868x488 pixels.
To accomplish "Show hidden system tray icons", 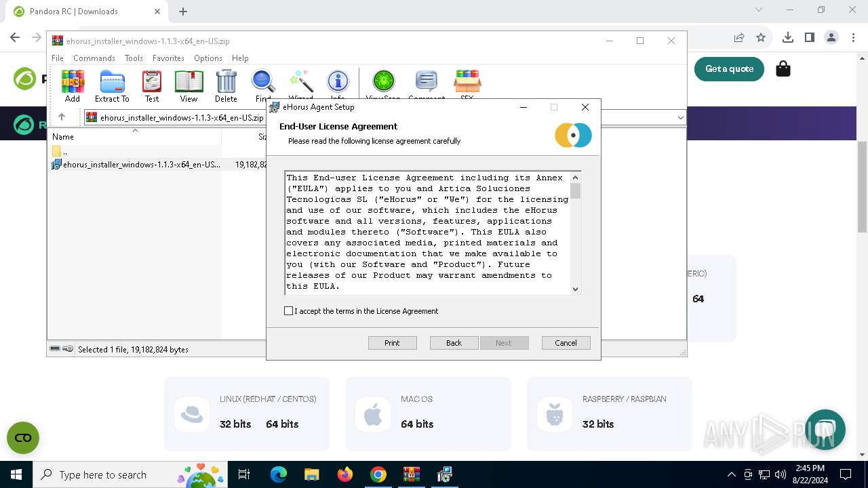I will (731, 474).
